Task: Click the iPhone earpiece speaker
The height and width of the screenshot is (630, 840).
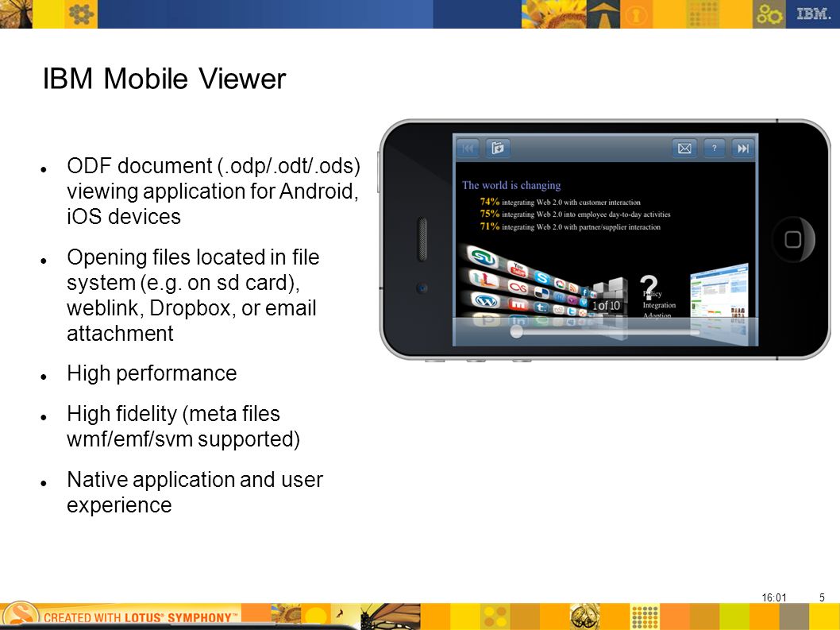Action: click(x=422, y=239)
